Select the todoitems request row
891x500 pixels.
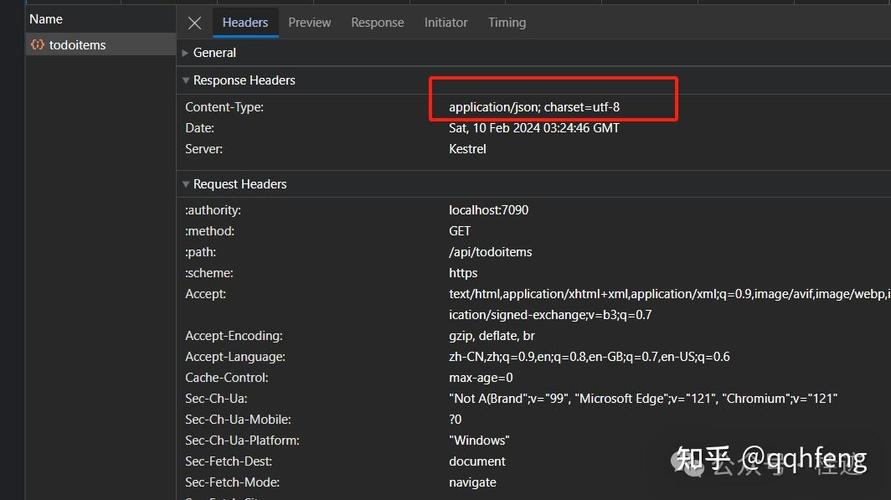pos(101,44)
